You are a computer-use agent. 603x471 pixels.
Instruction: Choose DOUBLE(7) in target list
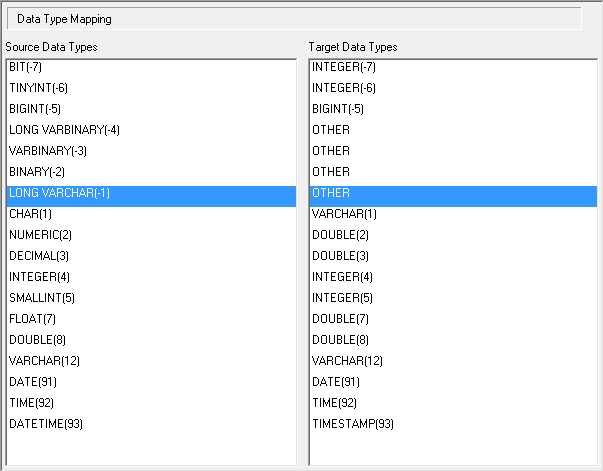tap(340, 319)
